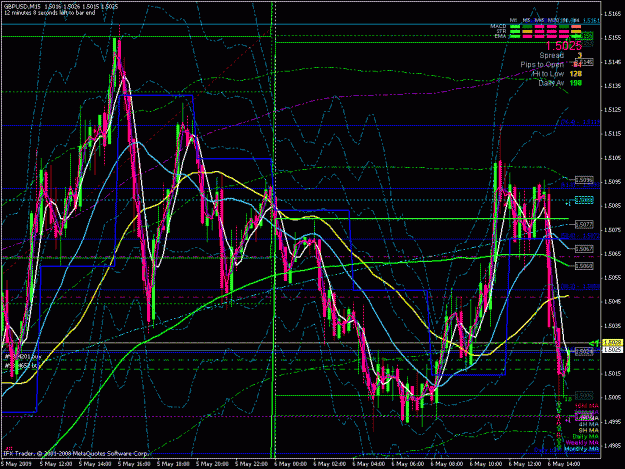Screen dimensions: 625x469
Task: Click the Daily Av value 198
Action: (576, 83)
